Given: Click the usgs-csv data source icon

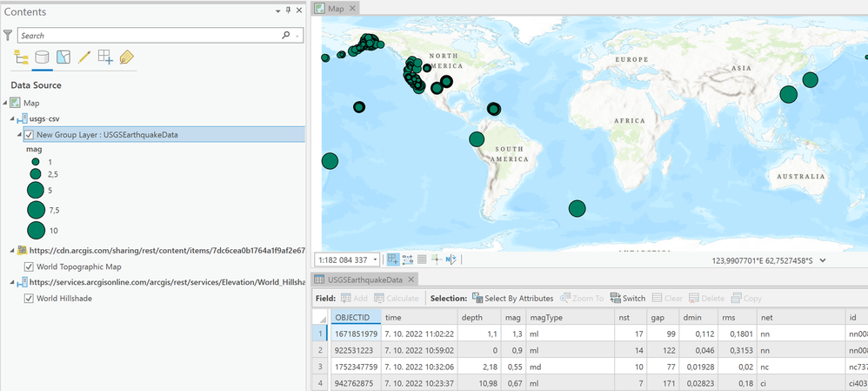Looking at the screenshot, I should click(23, 118).
